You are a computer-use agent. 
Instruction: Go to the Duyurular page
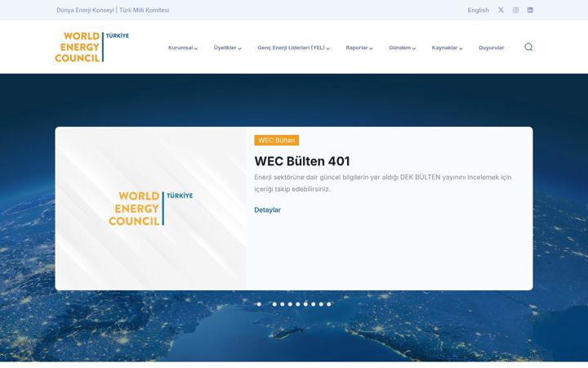coord(492,47)
